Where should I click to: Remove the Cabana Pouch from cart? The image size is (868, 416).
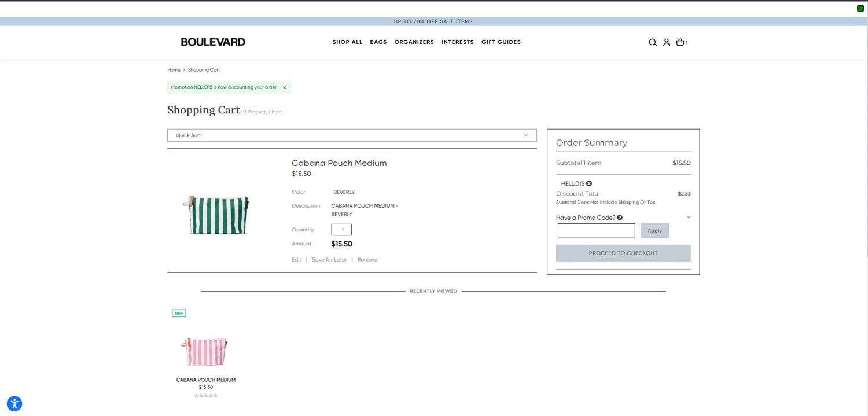click(367, 260)
